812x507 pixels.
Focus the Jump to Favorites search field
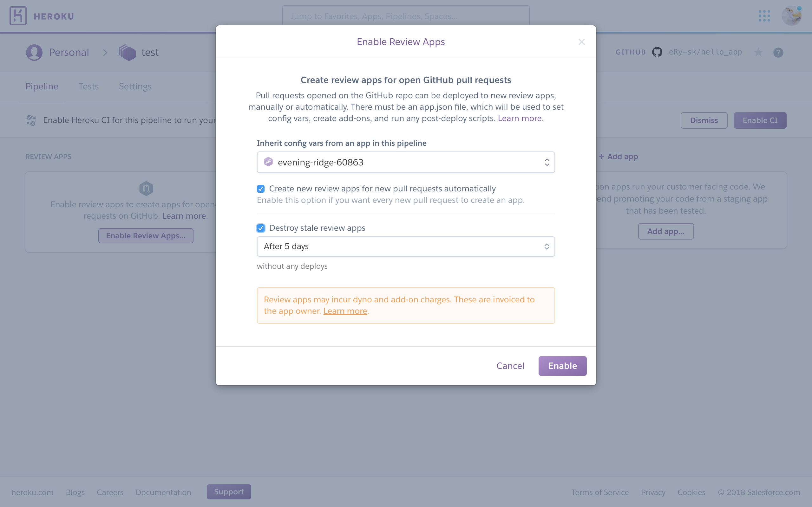tap(406, 16)
